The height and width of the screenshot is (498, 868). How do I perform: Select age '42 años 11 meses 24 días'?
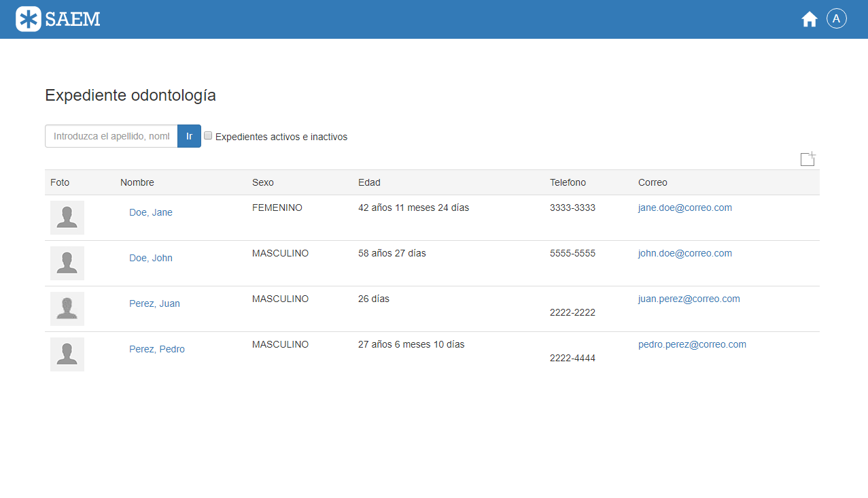[x=413, y=207]
